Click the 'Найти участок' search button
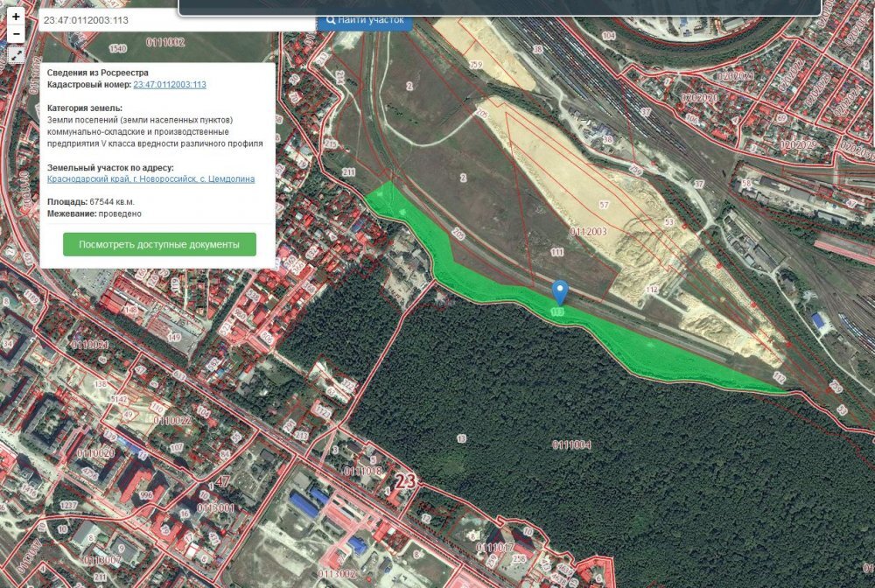875x588 pixels. (365, 20)
